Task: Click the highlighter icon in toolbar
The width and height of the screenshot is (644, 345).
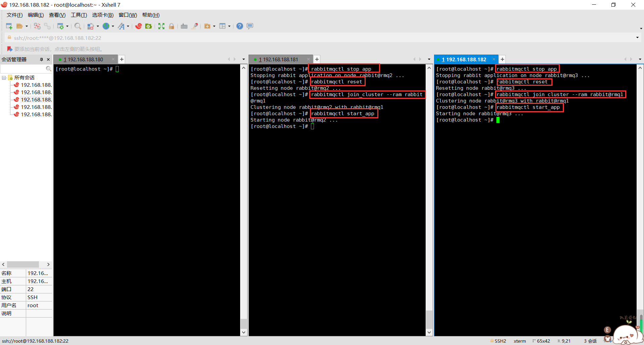Action: click(x=195, y=26)
